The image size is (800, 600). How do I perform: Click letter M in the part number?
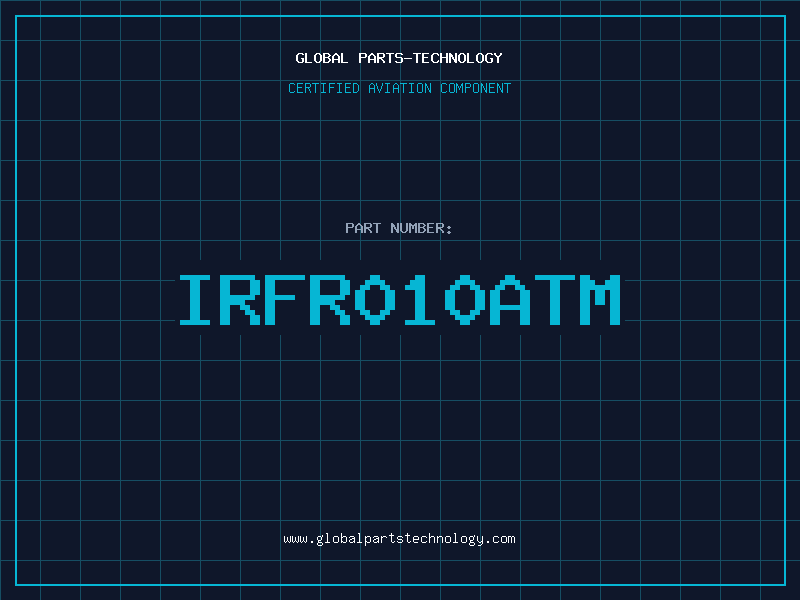[600, 300]
